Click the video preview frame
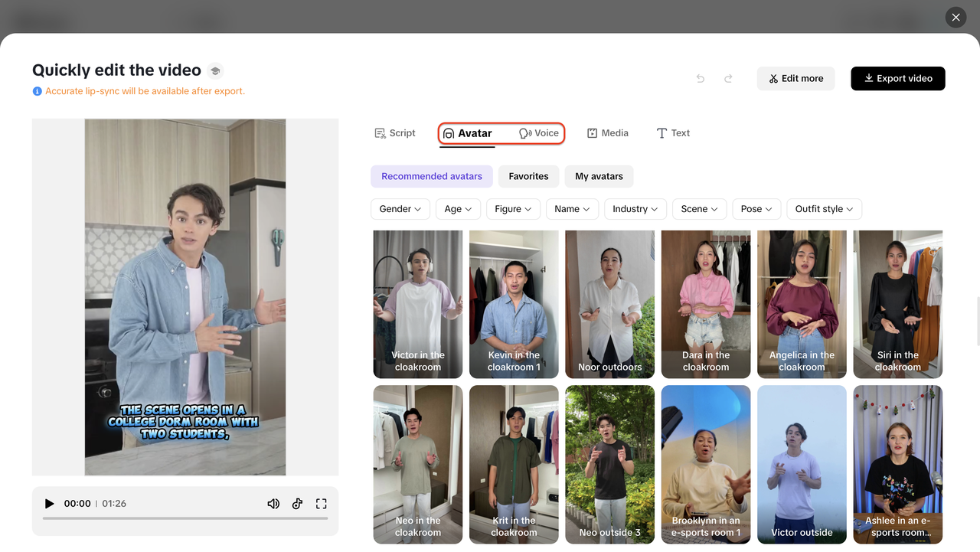 click(185, 297)
